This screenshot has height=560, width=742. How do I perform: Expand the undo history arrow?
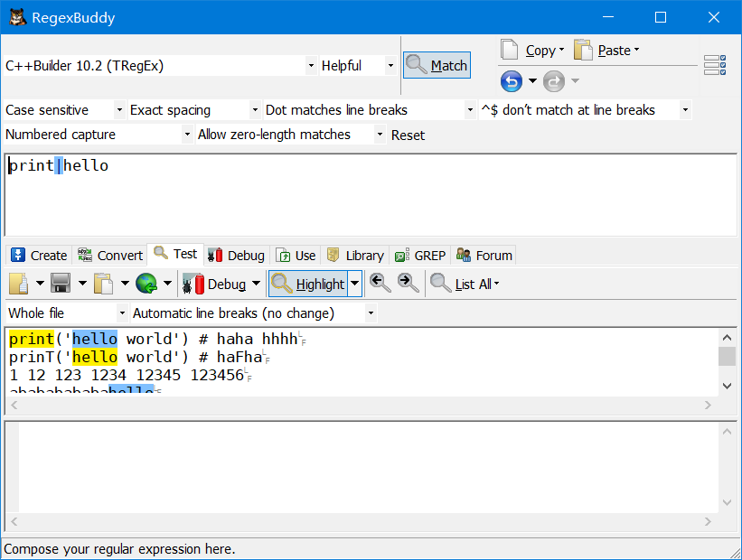(532, 81)
